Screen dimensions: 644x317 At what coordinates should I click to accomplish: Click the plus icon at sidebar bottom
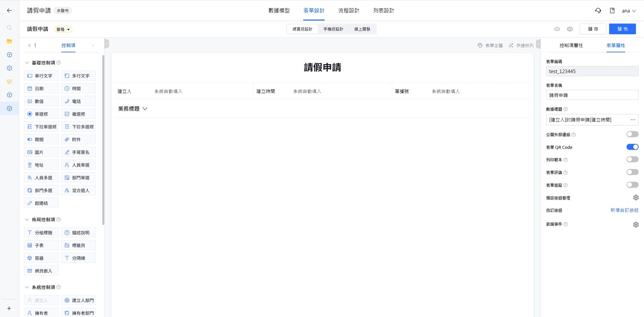[9, 308]
